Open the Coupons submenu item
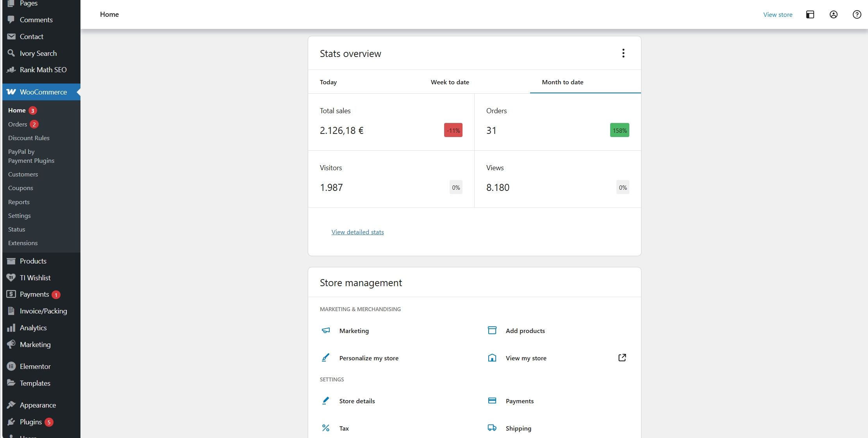The image size is (868, 438). coord(21,188)
